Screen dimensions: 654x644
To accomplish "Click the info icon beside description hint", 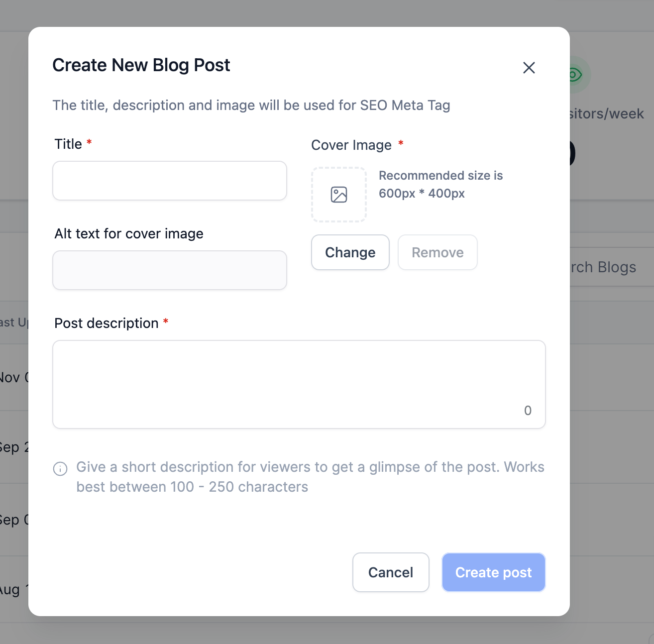I will (x=60, y=469).
